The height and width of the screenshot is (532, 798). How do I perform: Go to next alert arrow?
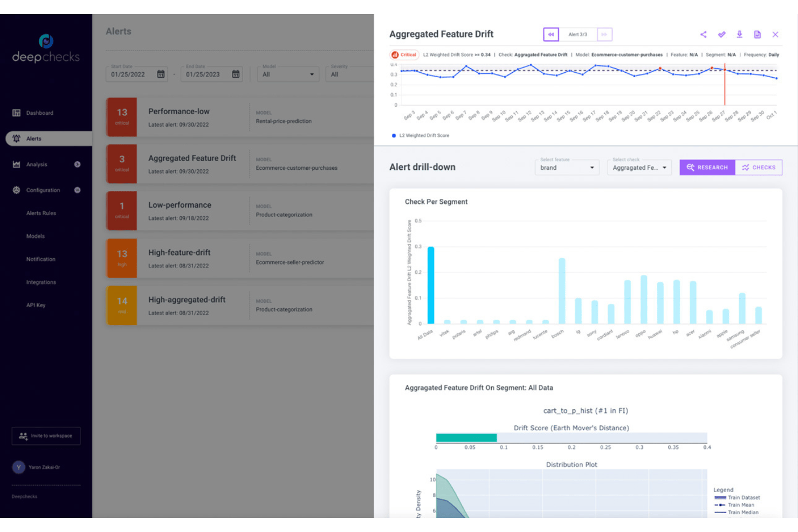pos(604,34)
